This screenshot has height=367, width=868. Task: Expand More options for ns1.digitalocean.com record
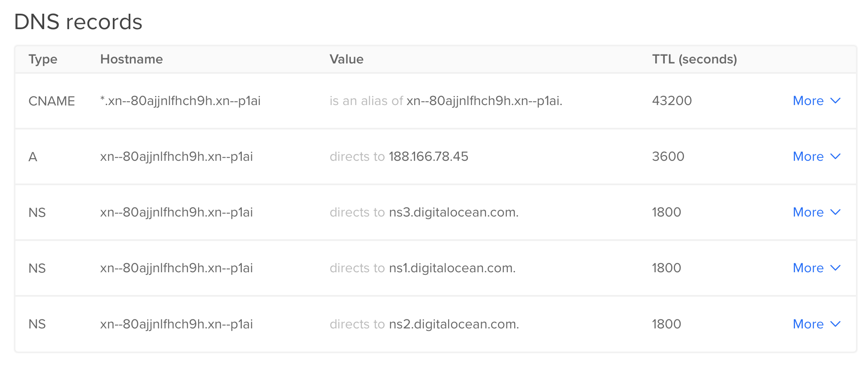[817, 268]
